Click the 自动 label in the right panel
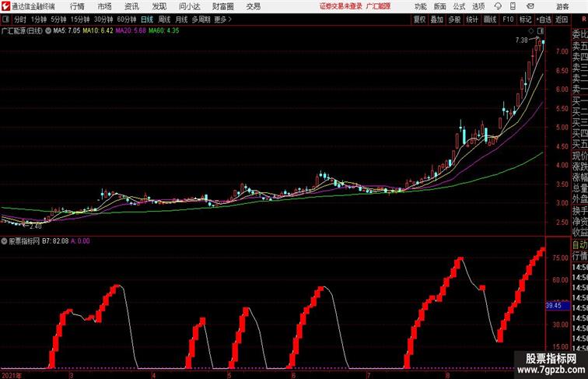This screenshot has height=379, width=588. [579, 245]
